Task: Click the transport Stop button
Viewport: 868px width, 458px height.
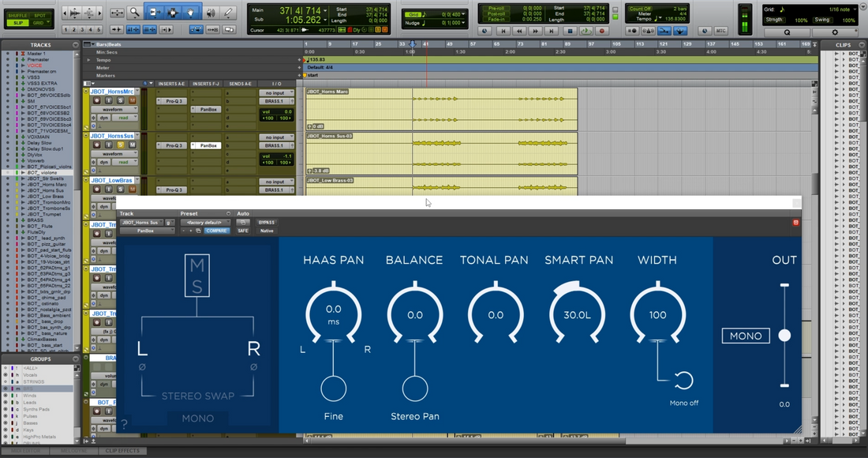Action: [570, 31]
